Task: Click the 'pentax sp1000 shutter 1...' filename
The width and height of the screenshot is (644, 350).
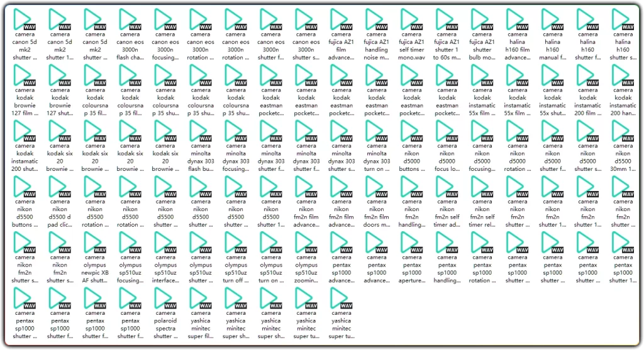Action: [623, 269]
